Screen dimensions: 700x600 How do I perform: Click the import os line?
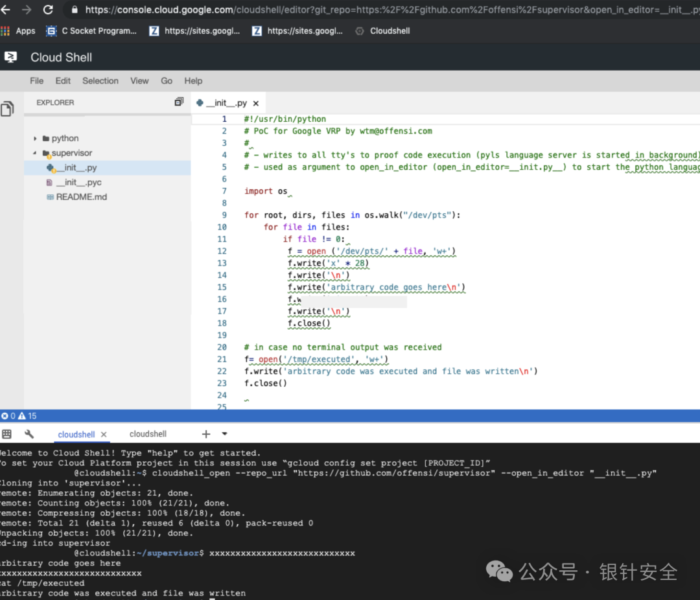(266, 191)
